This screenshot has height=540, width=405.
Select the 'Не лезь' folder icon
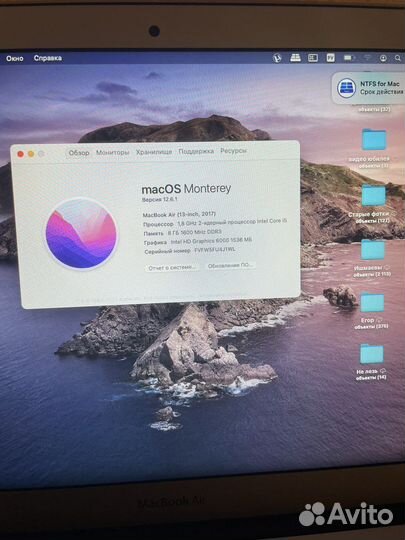tap(372, 354)
